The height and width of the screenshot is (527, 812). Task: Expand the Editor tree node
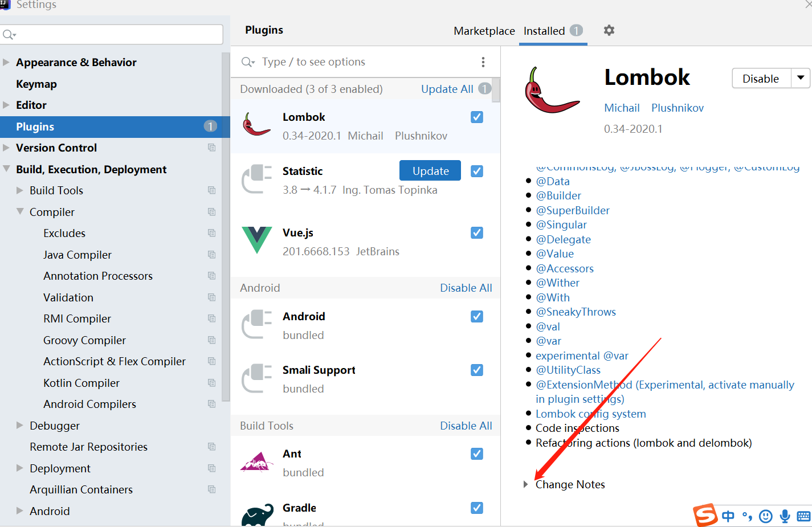6,105
